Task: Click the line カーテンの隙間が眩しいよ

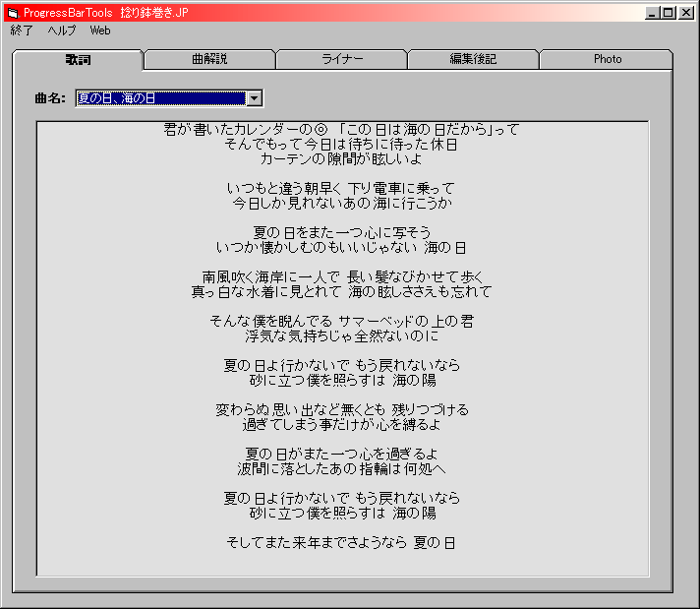Action: pyautogui.click(x=341, y=159)
